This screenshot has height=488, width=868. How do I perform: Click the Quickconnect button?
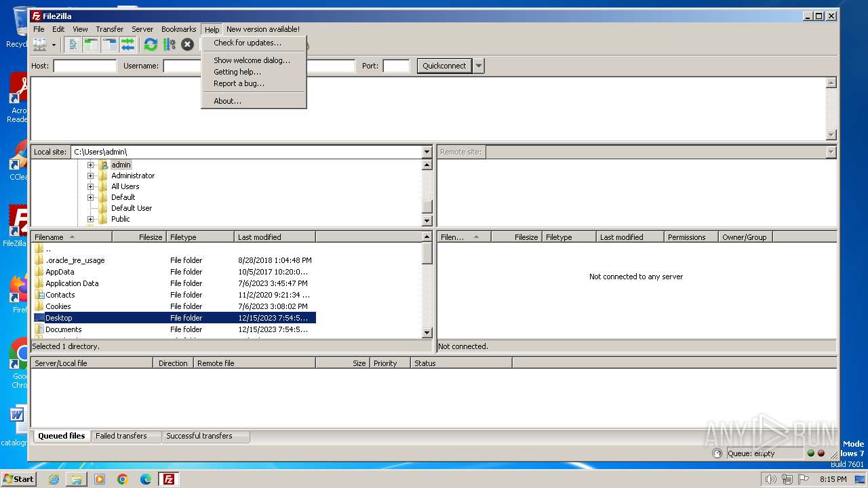coord(444,66)
